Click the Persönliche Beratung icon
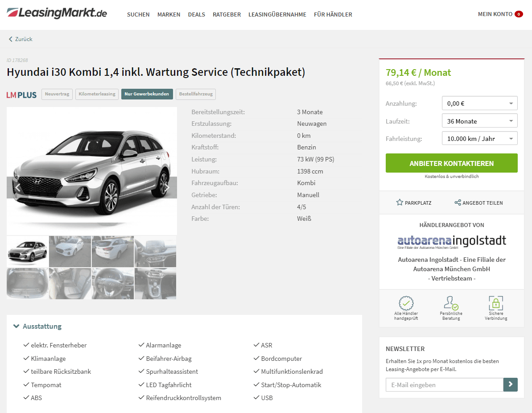The width and height of the screenshot is (532, 413). pos(451,303)
